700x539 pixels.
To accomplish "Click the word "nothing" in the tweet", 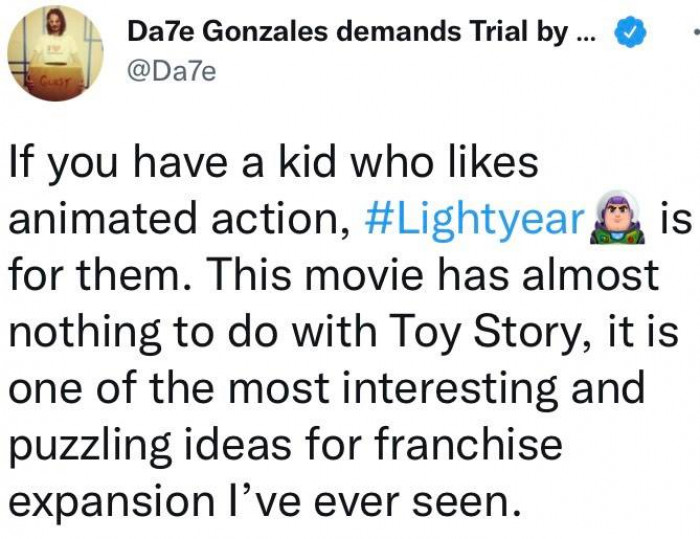I will point(83,328).
